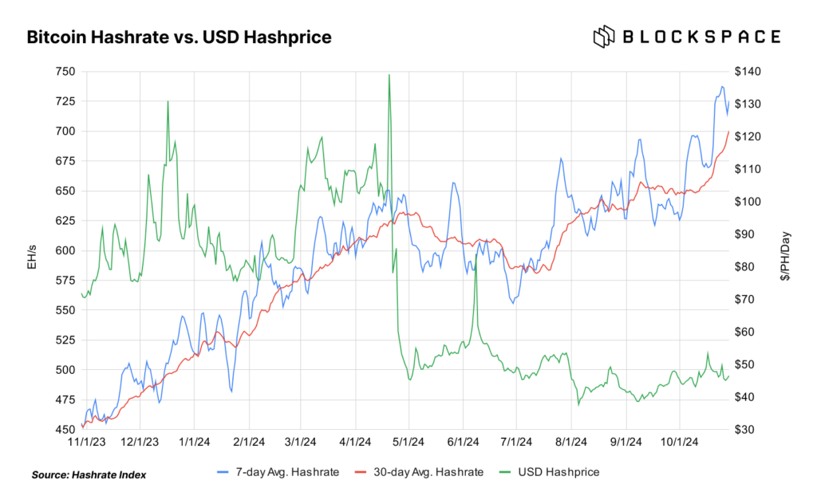Click the $70 right axis label

pyautogui.click(x=745, y=299)
